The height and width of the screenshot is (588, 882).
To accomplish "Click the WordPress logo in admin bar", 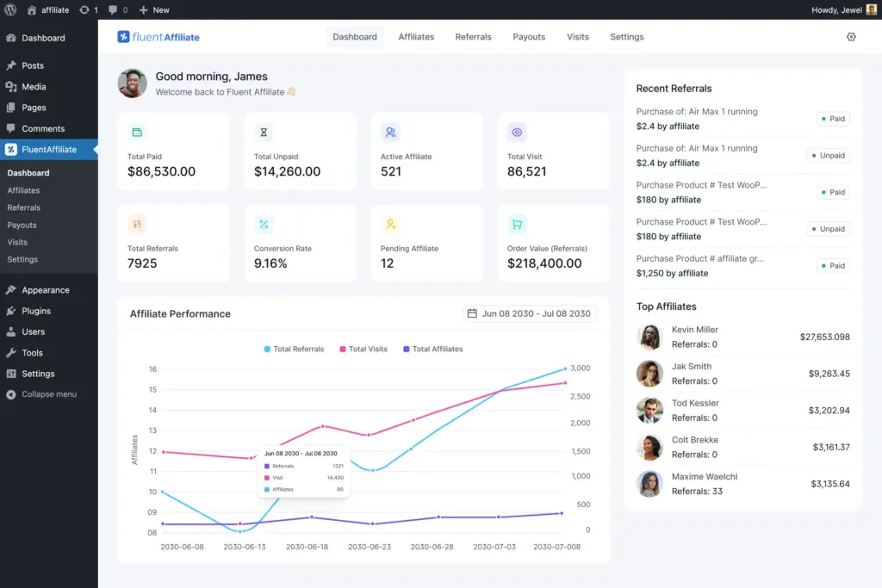I will click(x=9, y=9).
